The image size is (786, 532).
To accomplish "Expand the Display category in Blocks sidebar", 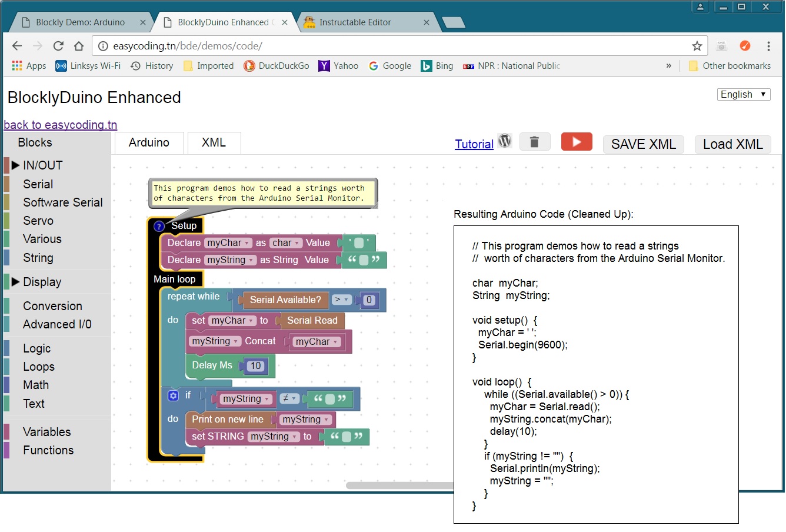I will (41, 281).
